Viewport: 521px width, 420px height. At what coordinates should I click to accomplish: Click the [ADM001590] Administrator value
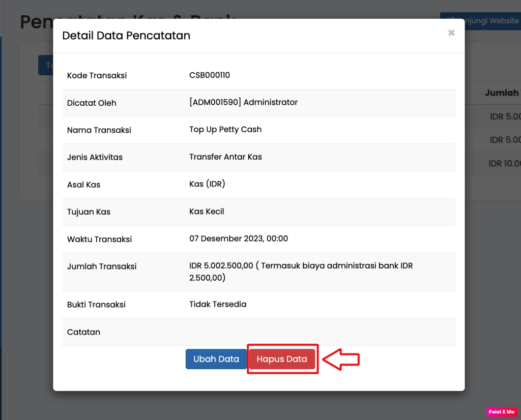tap(243, 102)
